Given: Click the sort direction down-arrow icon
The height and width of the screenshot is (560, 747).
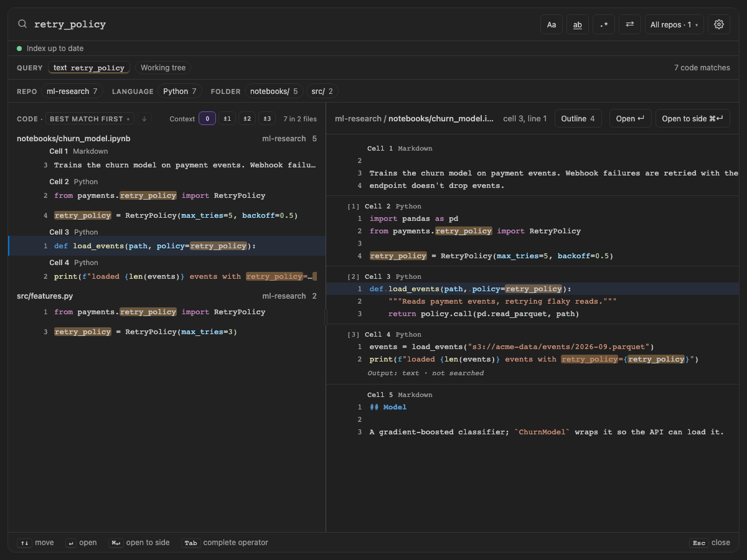Looking at the screenshot, I should click(144, 119).
